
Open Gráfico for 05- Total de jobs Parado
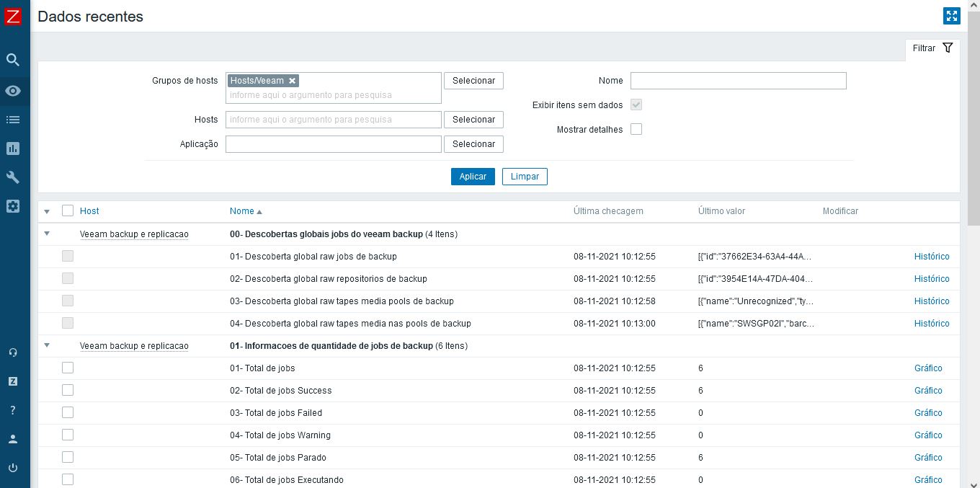pos(928,458)
